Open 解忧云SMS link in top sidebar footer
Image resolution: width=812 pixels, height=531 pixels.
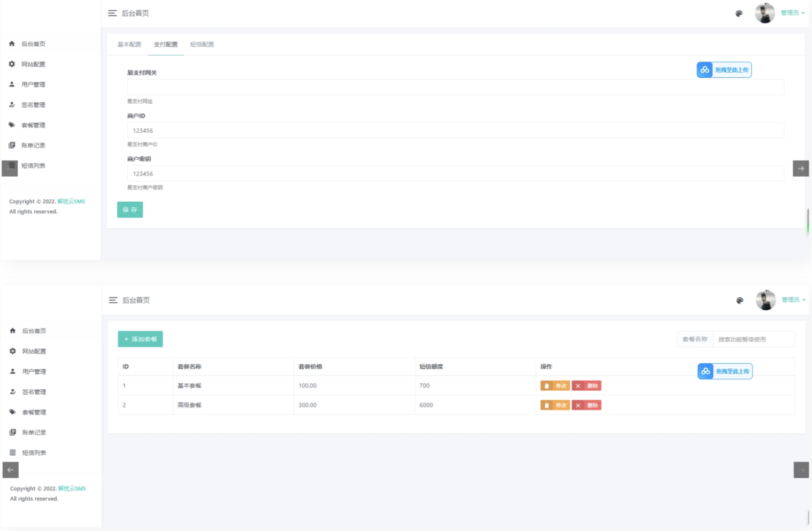(x=71, y=201)
